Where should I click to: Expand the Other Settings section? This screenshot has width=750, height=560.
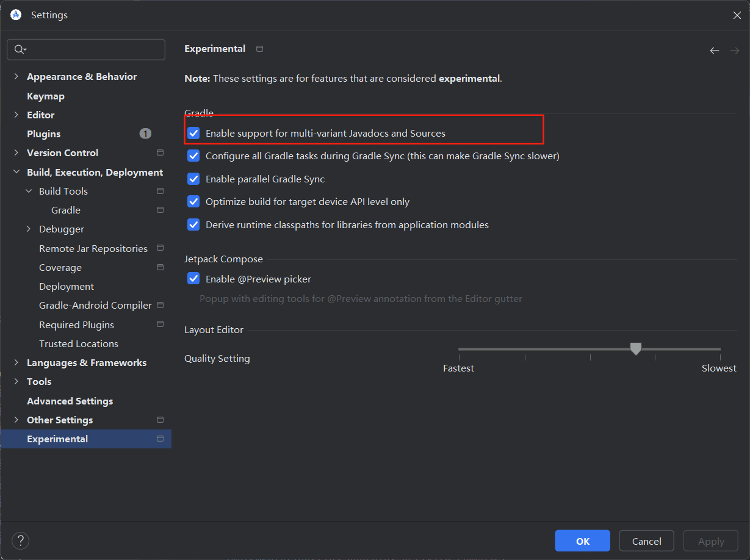[16, 420]
